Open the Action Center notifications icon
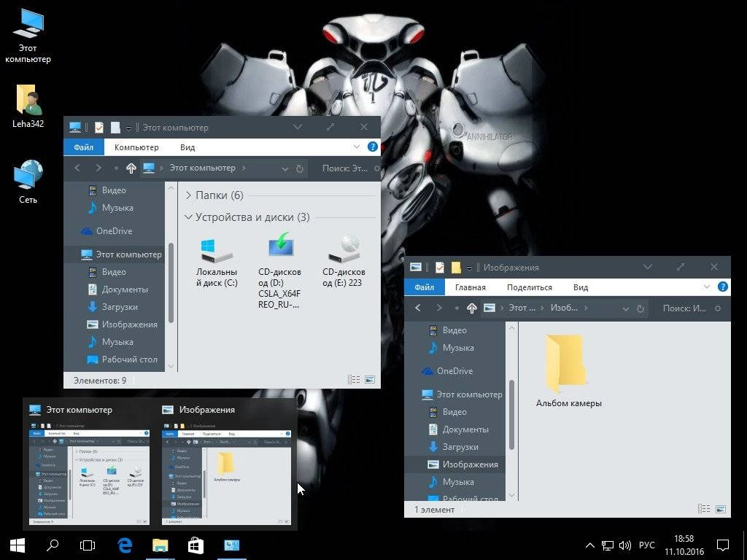 point(723,545)
